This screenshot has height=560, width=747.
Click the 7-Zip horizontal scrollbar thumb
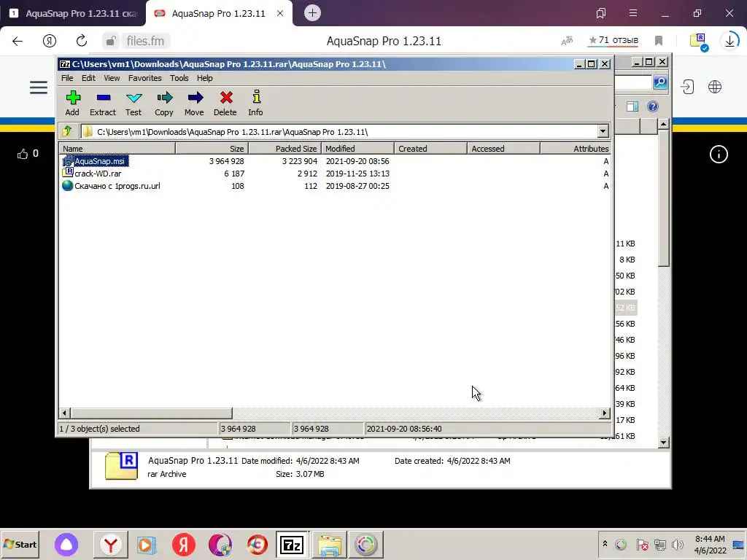click(152, 413)
